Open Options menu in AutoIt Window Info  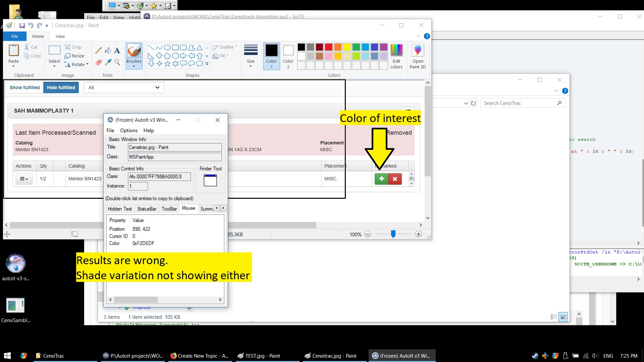click(129, 130)
